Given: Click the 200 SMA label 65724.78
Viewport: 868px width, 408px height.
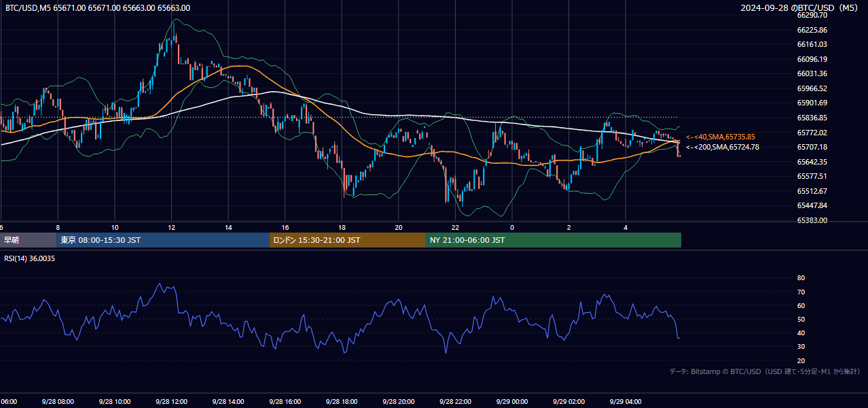Looking at the screenshot, I should [723, 147].
